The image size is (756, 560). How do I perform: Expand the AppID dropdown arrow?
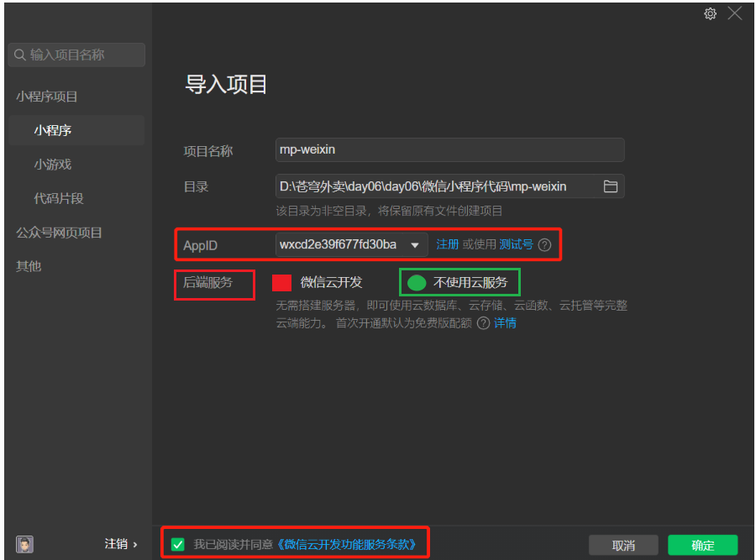pos(415,245)
